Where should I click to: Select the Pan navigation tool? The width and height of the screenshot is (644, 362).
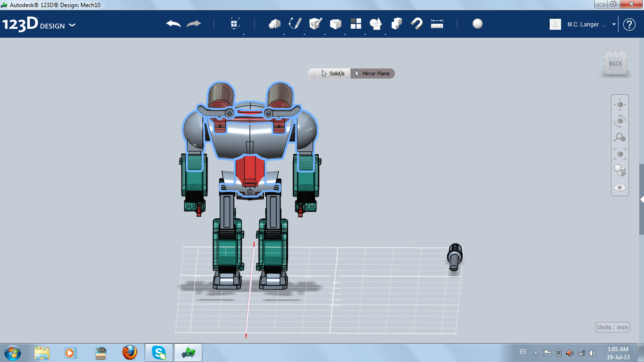[620, 104]
